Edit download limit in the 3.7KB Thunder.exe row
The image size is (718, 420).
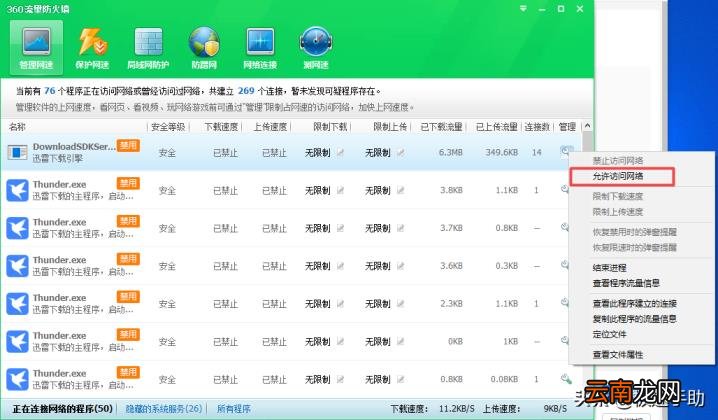click(x=340, y=228)
